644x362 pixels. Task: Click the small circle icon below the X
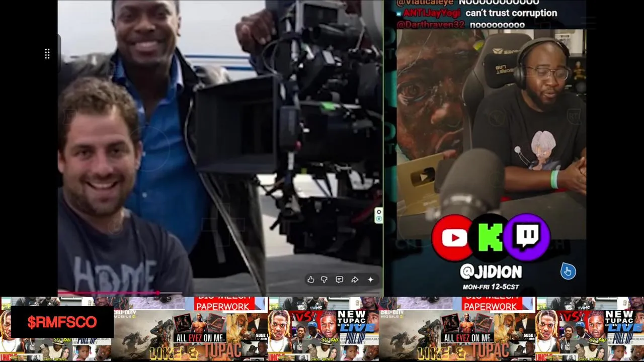click(x=379, y=219)
